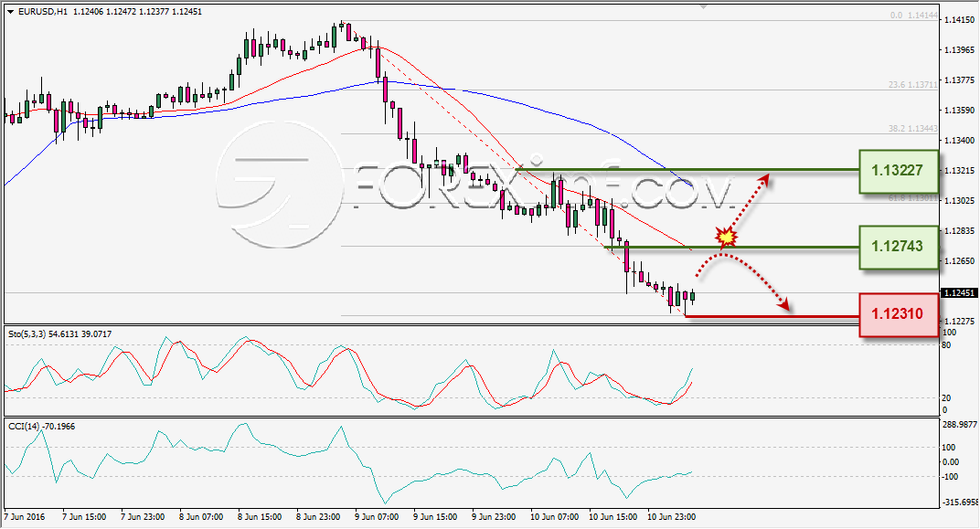Image resolution: width=980 pixels, height=529 pixels.
Task: Click price scale value 1.13215
Action: pos(959,171)
